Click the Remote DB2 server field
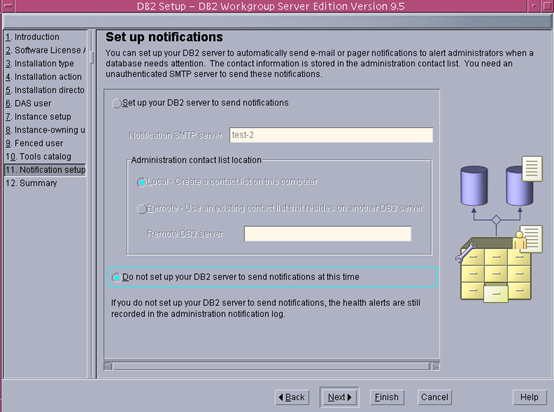This screenshot has height=412, width=554. (328, 234)
